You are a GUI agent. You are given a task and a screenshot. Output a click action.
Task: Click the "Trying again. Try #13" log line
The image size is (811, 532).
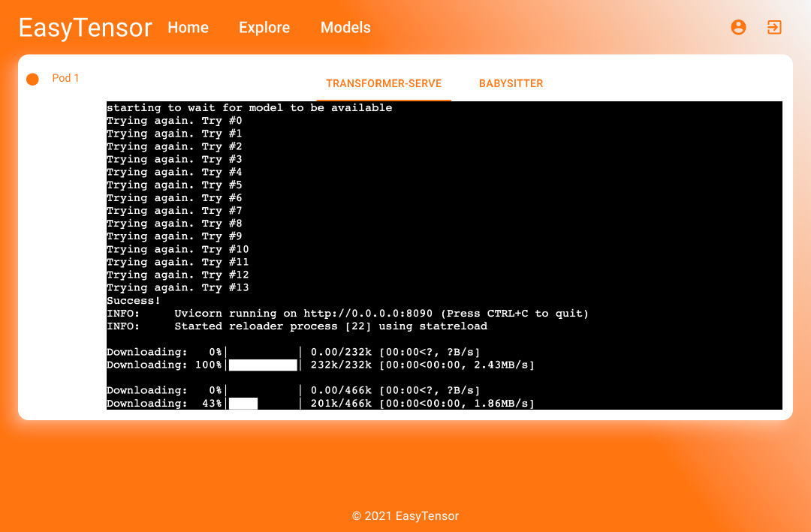coord(177,288)
